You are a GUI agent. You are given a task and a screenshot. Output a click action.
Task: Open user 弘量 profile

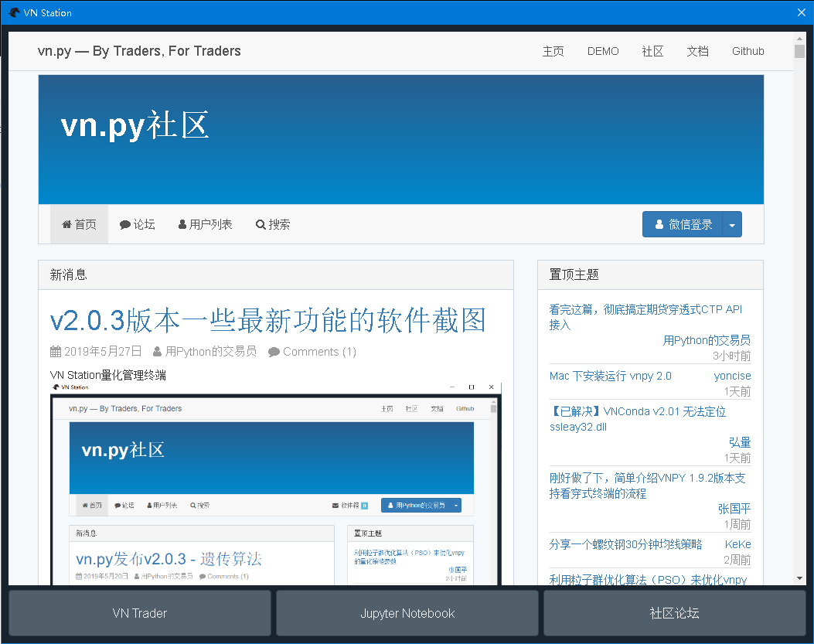click(x=740, y=442)
